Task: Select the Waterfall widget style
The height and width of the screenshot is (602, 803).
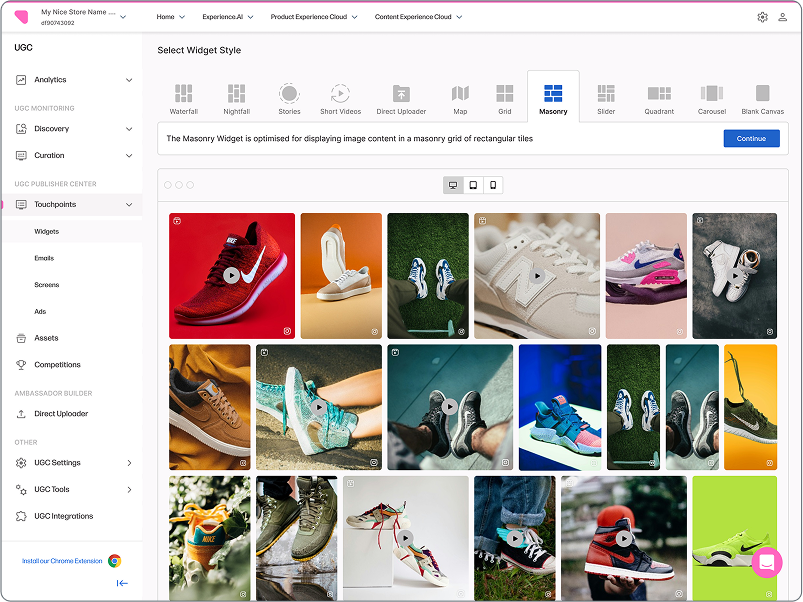Action: 184,98
